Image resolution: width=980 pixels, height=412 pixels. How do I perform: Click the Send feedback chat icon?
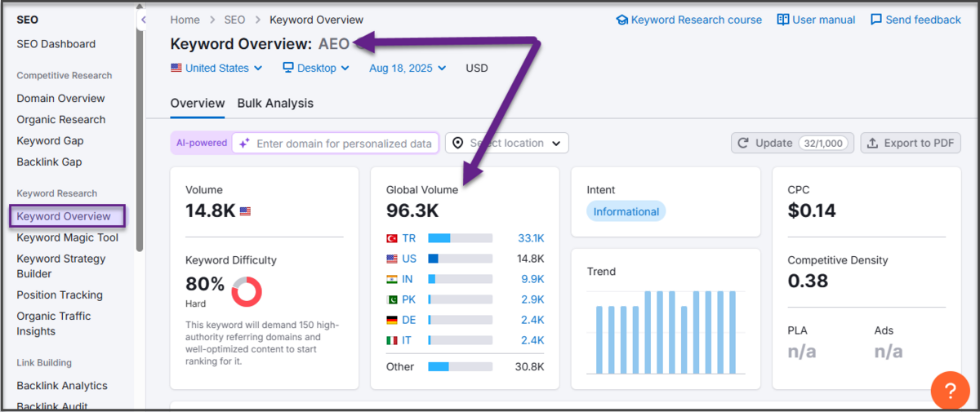click(876, 20)
